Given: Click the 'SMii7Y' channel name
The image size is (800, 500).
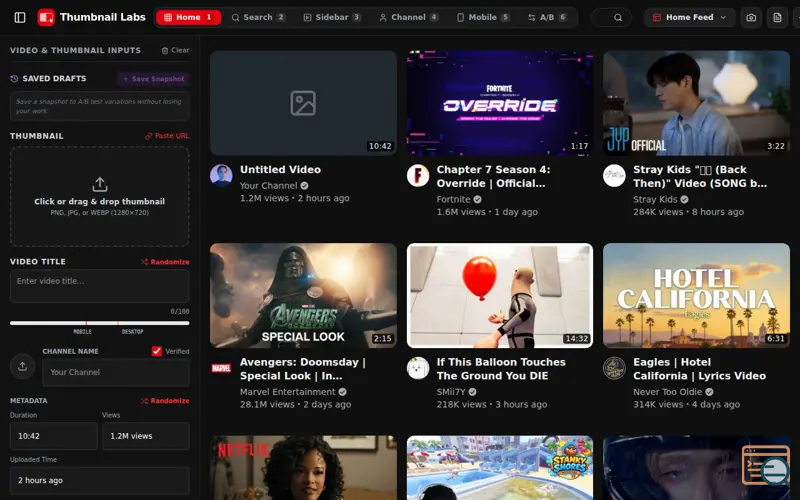Looking at the screenshot, I should tap(451, 392).
